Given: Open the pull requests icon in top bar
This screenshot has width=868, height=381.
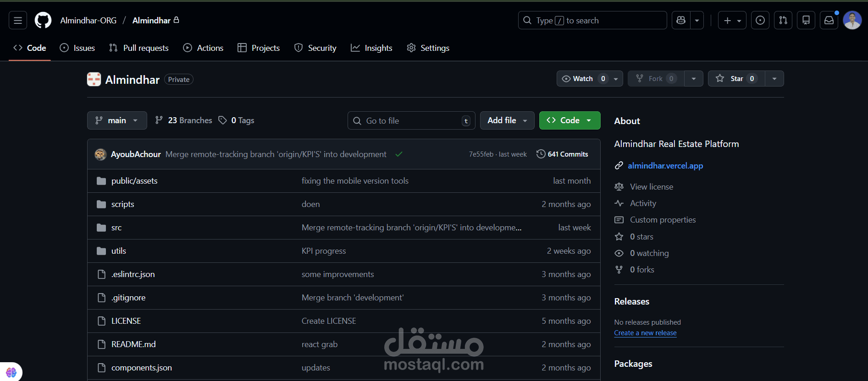Looking at the screenshot, I should [x=783, y=21].
